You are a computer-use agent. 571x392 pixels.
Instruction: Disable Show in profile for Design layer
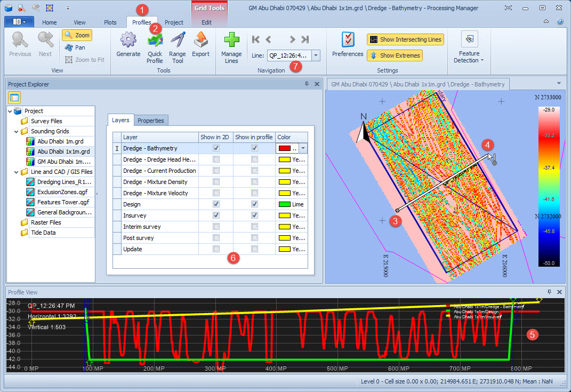254,204
